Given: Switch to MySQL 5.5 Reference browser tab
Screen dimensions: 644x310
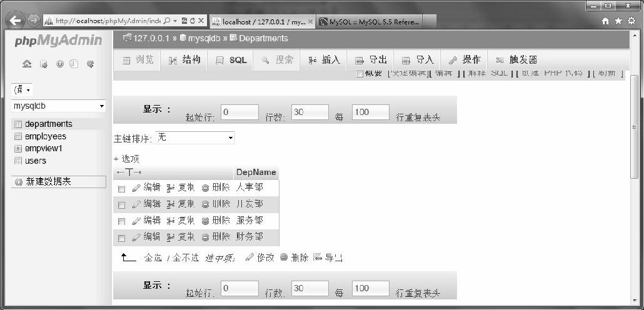Looking at the screenshot, I should coord(370,21).
